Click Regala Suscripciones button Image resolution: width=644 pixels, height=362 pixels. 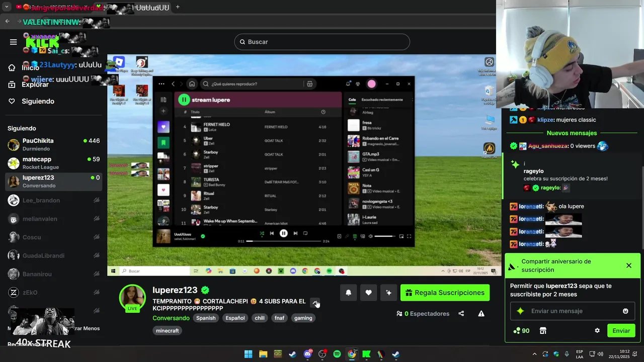pyautogui.click(x=445, y=293)
